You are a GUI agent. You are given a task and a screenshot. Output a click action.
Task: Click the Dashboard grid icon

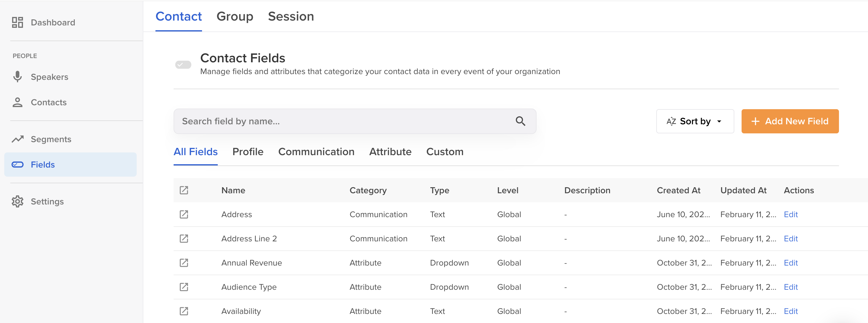[x=18, y=23]
